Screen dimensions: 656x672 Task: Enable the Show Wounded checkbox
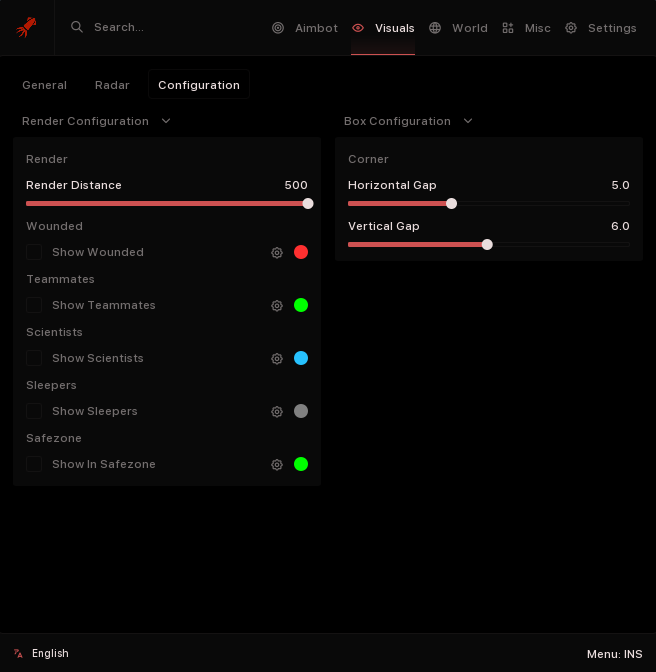tap(34, 252)
